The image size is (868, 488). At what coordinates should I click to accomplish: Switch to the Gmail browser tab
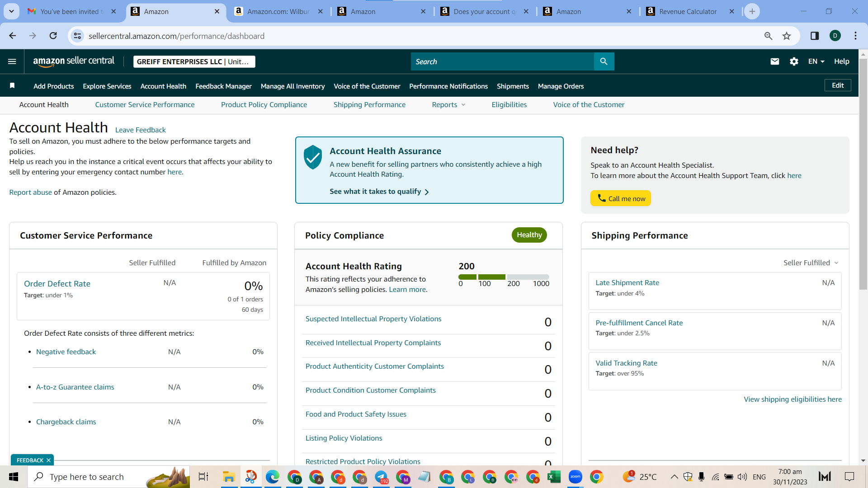[72, 11]
